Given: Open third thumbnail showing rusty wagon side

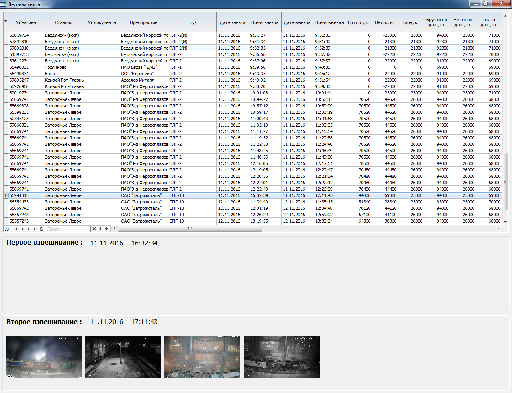Looking at the screenshot, I should [x=202, y=357].
